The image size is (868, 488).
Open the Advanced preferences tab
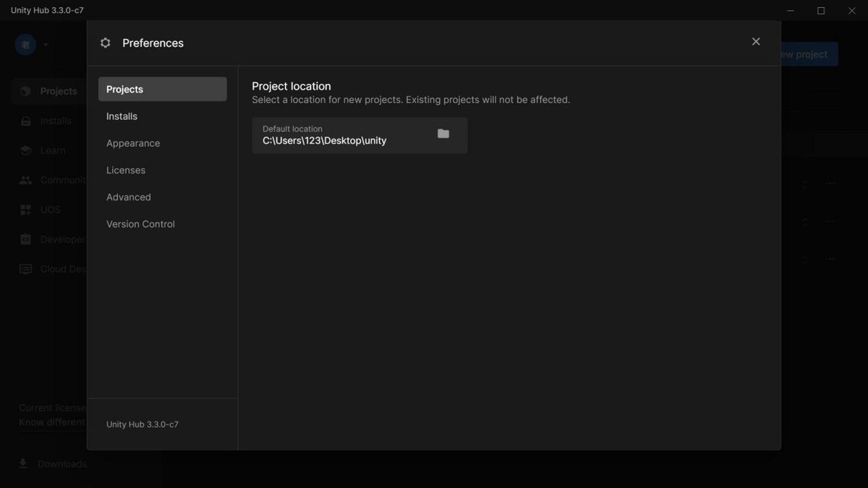(163, 197)
